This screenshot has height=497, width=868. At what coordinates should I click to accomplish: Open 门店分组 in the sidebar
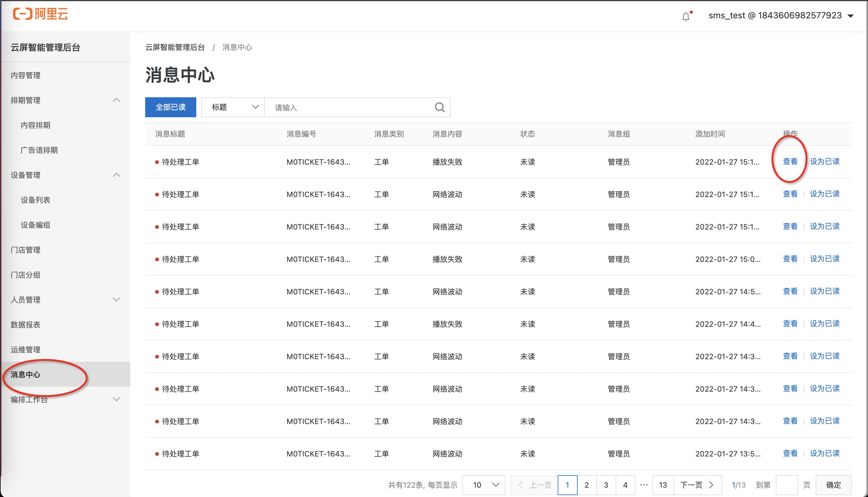26,274
